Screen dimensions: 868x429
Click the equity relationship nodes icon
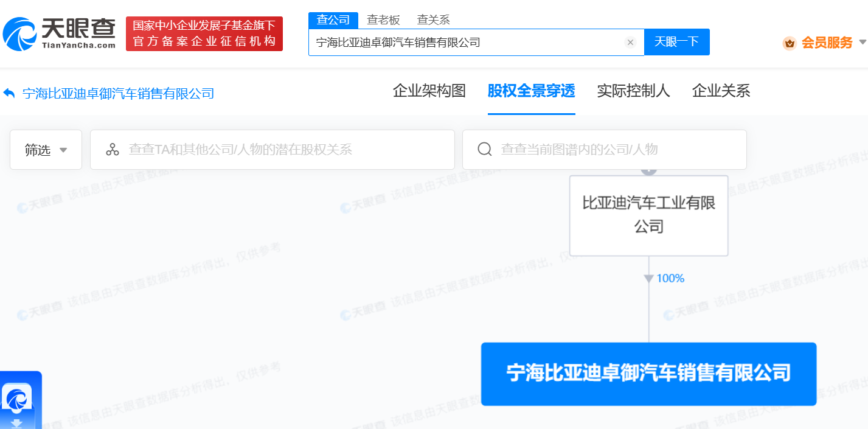pos(113,150)
